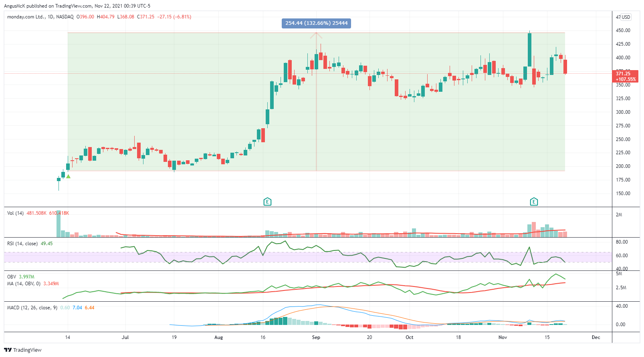Click the August earnings E marker

tap(267, 202)
